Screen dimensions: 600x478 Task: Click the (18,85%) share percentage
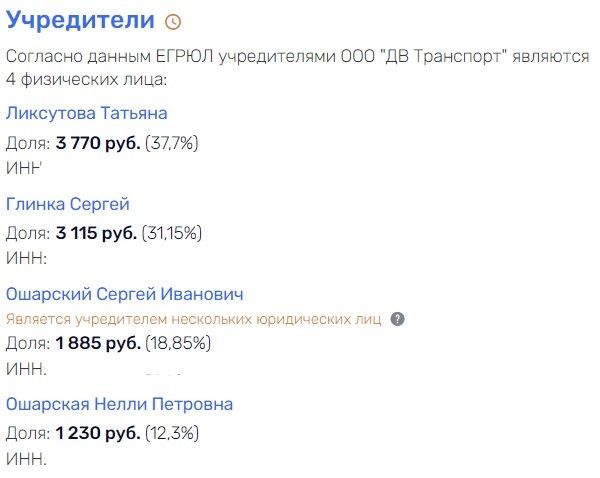(178, 343)
